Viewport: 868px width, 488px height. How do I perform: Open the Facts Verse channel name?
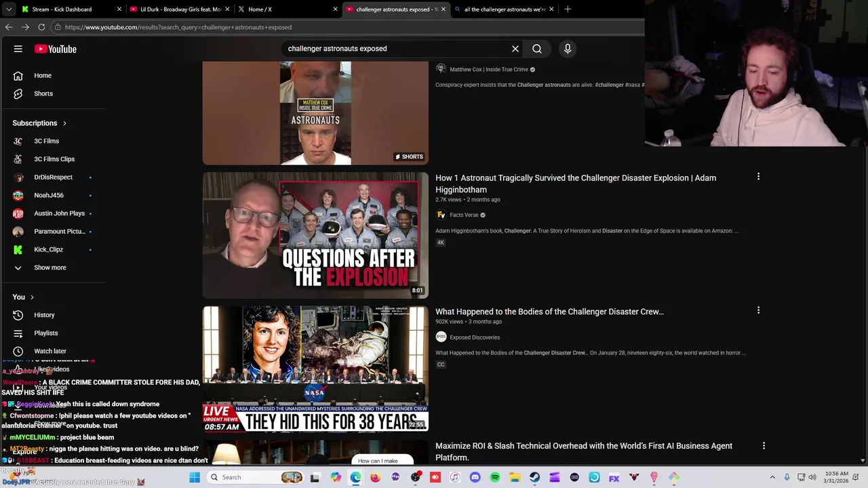tap(464, 215)
